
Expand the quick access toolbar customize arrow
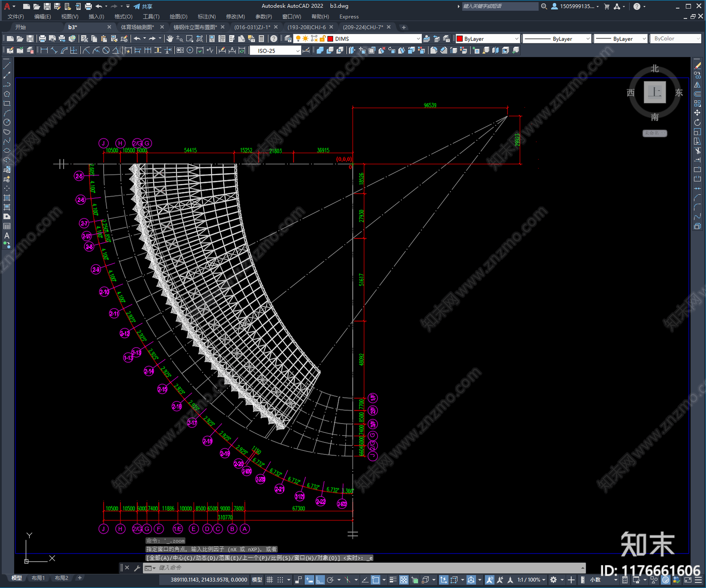tap(128, 6)
